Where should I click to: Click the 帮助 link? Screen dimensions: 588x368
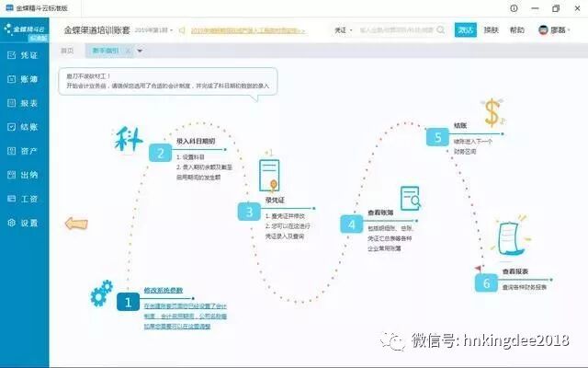516,30
